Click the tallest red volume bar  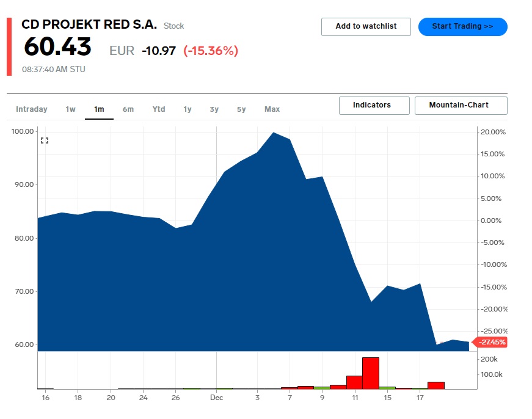click(371, 373)
